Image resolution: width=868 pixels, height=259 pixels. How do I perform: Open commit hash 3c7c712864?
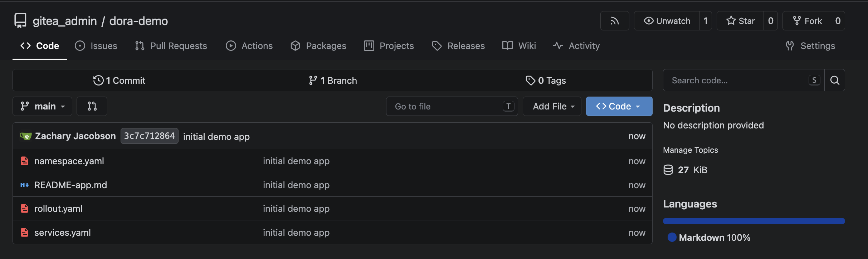click(x=149, y=136)
